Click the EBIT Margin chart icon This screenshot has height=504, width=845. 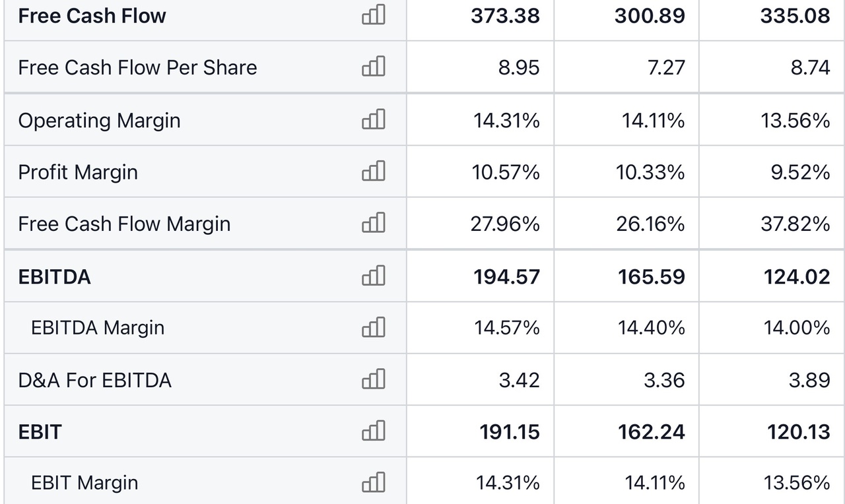tap(374, 483)
